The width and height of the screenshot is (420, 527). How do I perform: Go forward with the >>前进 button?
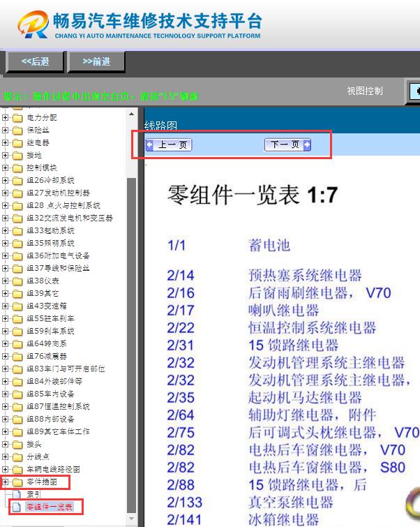[x=96, y=61]
